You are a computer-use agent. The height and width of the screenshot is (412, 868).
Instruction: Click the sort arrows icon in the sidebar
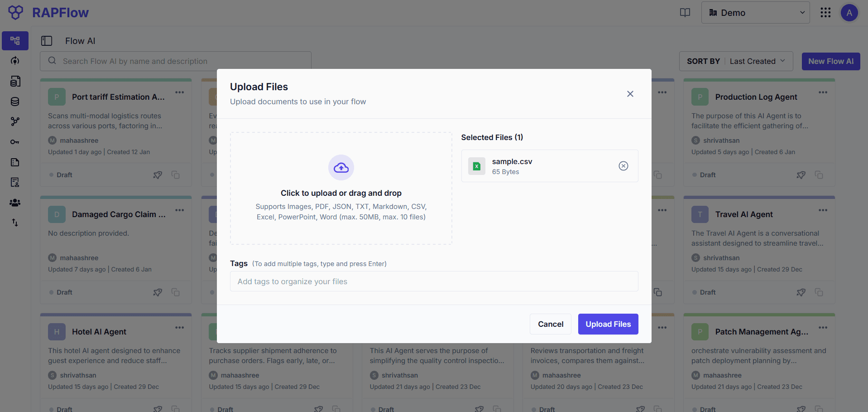point(15,223)
